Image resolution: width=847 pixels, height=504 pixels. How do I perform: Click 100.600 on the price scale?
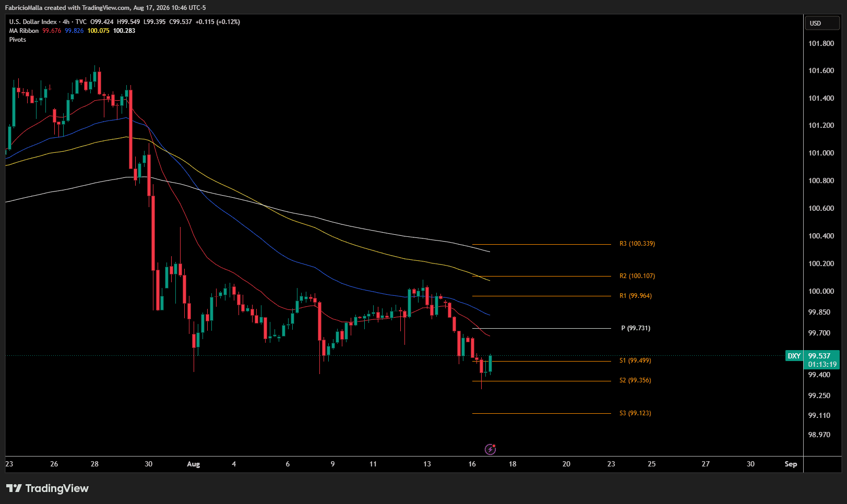821,208
